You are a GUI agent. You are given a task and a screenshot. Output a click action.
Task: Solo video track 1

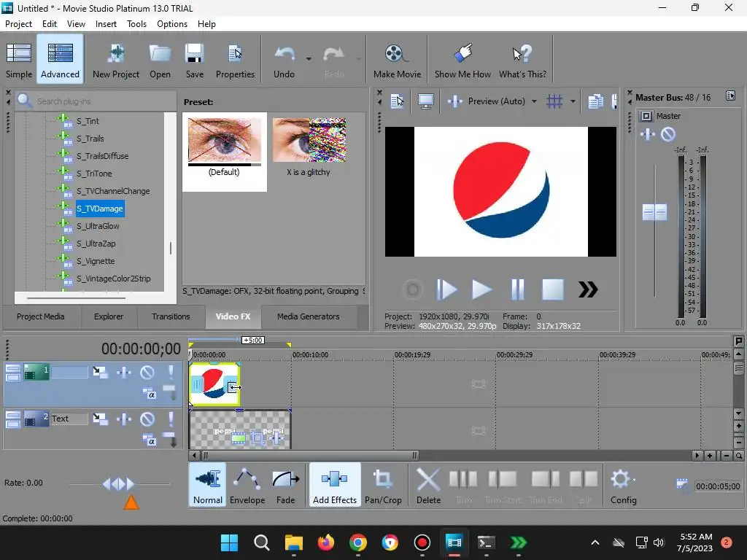[x=171, y=373]
